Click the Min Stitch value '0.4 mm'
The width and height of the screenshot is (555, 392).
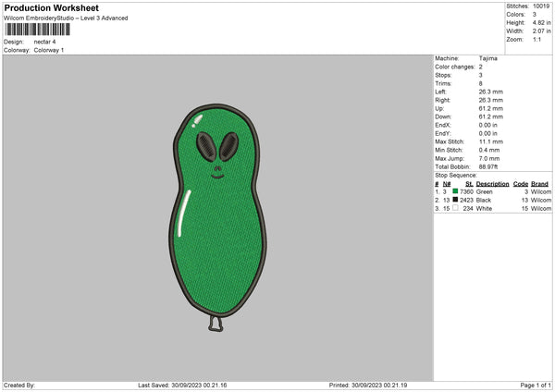tap(489, 150)
